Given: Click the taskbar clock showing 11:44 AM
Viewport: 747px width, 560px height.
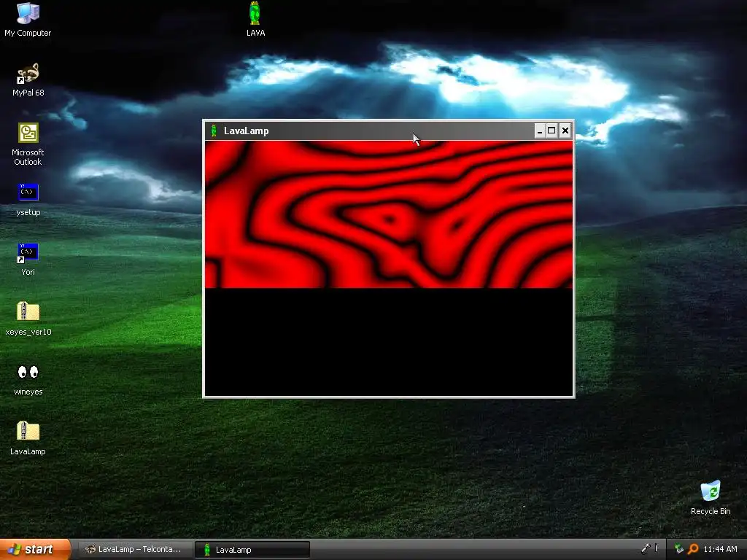Looking at the screenshot, I should point(720,549).
